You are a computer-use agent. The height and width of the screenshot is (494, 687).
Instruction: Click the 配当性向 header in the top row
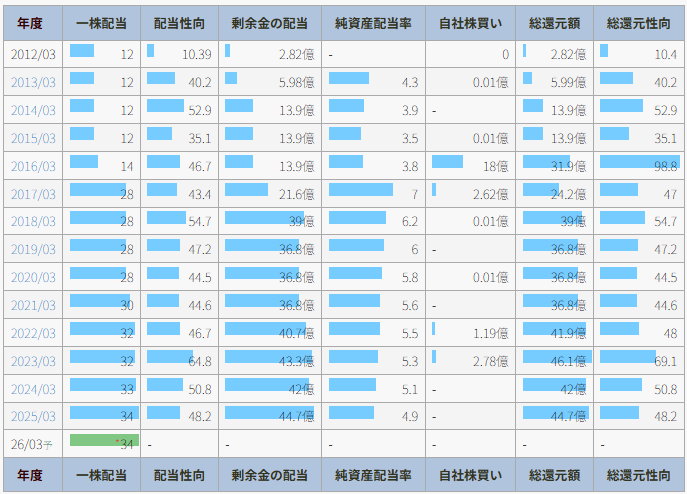click(x=180, y=23)
